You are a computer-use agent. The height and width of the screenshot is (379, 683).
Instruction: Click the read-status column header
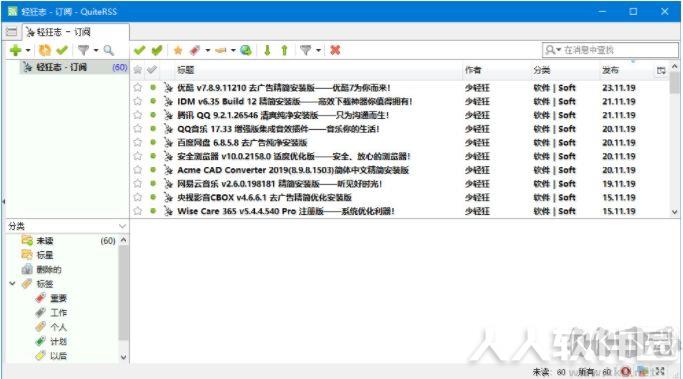[152, 70]
